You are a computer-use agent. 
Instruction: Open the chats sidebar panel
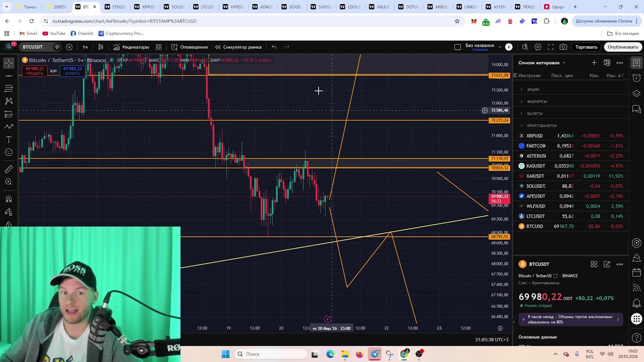(636, 109)
